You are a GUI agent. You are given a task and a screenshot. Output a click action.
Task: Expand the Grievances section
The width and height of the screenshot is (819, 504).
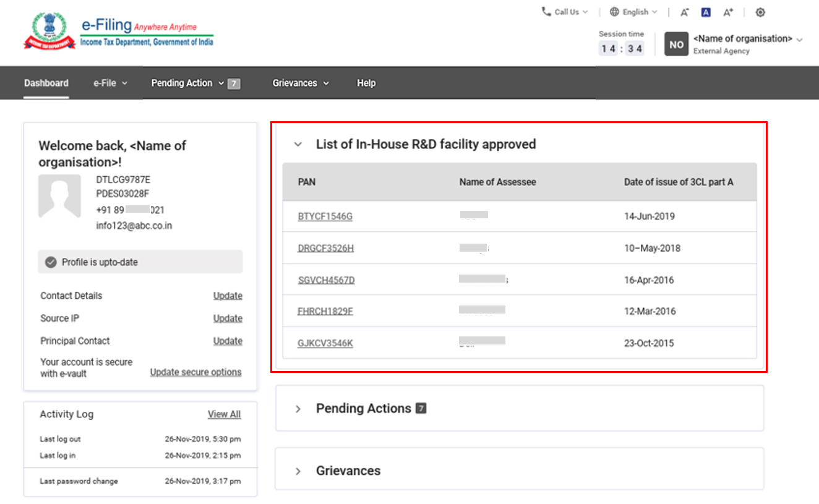pyautogui.click(x=298, y=471)
